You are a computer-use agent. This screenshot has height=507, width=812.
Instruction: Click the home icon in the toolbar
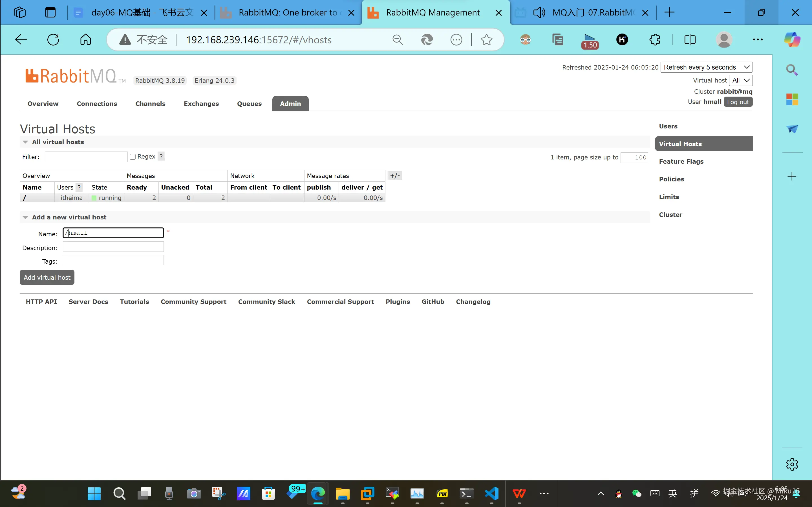(85, 39)
